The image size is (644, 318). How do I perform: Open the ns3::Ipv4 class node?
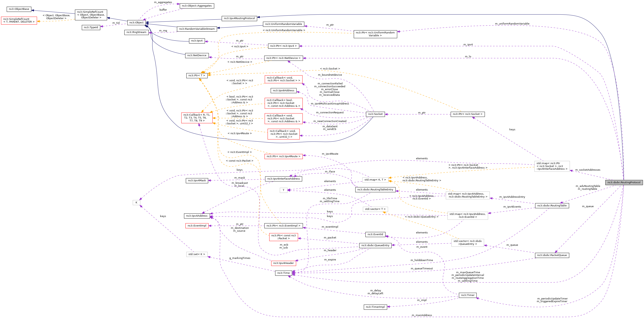[197, 41]
